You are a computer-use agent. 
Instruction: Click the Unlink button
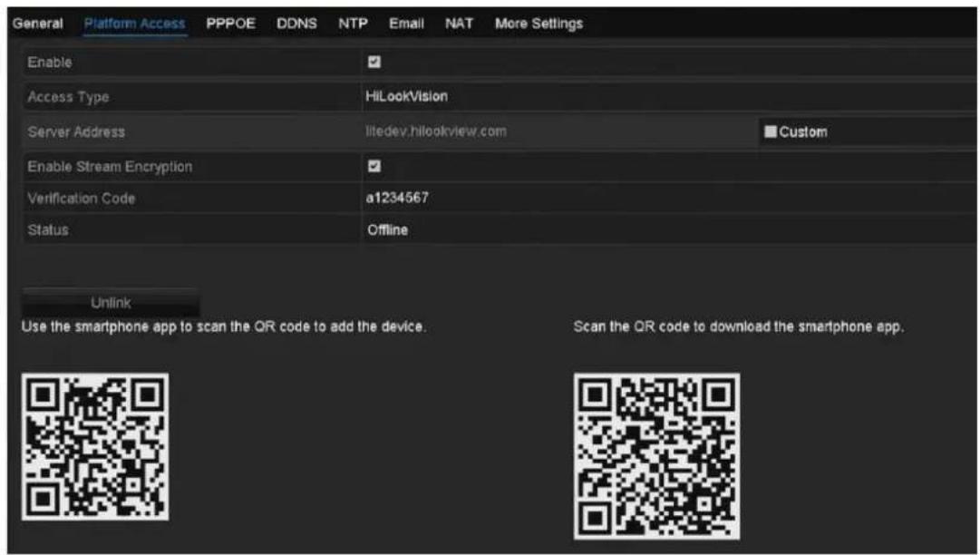coord(111,303)
